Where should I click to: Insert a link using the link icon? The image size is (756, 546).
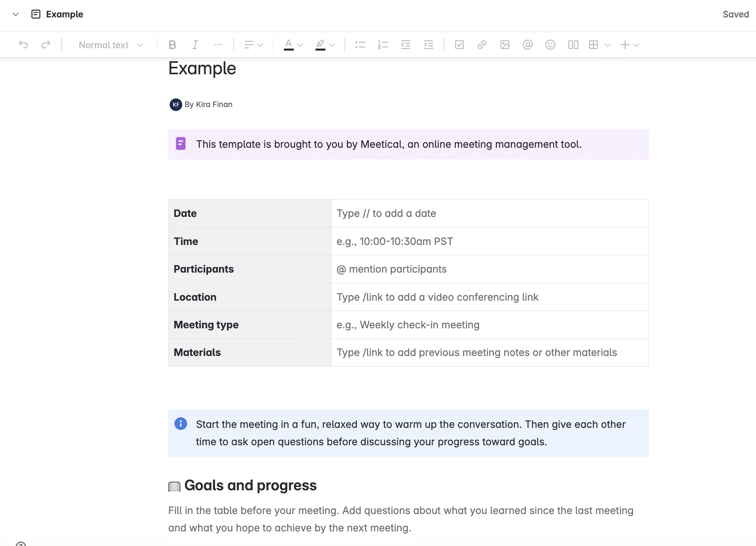(482, 45)
